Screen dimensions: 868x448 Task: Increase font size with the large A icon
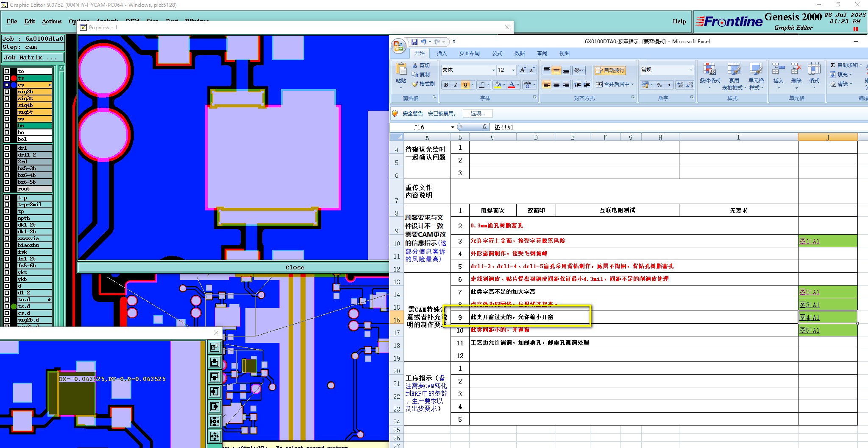point(523,70)
